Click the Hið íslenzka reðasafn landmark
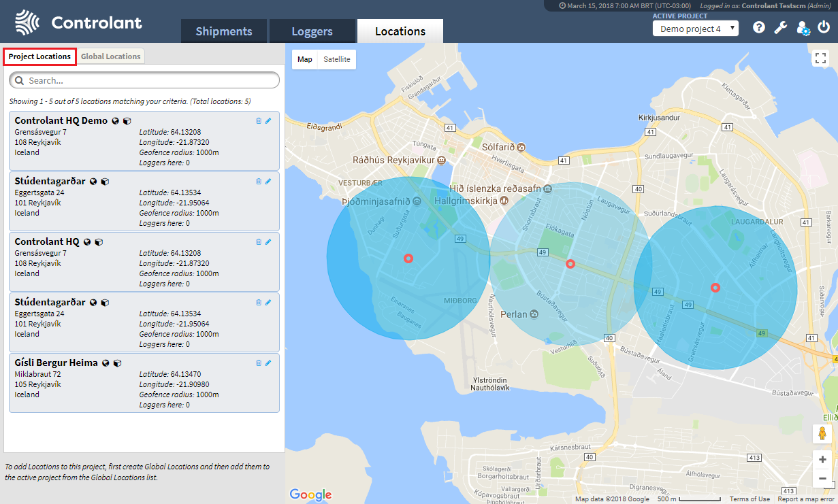The width and height of the screenshot is (838, 504). pyautogui.click(x=502, y=188)
